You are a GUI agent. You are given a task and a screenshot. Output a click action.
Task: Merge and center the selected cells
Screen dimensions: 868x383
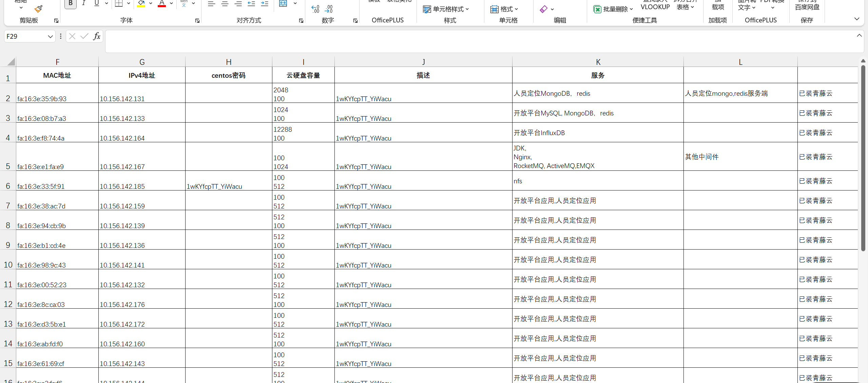point(283,3)
